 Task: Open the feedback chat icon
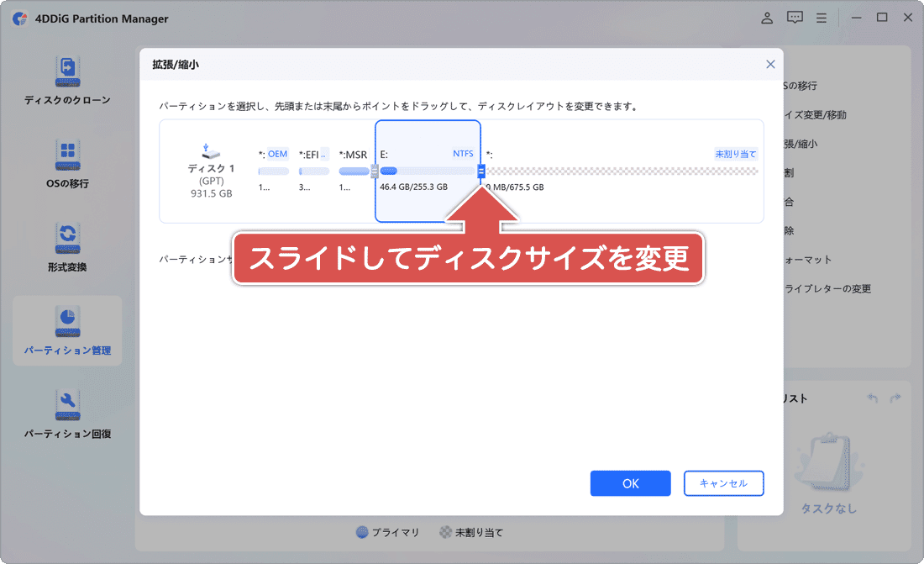tap(794, 17)
